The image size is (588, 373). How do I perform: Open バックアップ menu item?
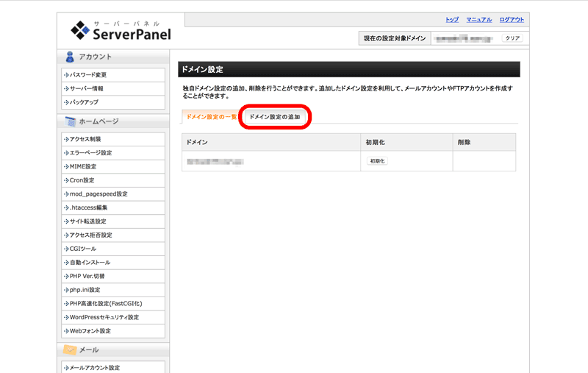(113, 102)
